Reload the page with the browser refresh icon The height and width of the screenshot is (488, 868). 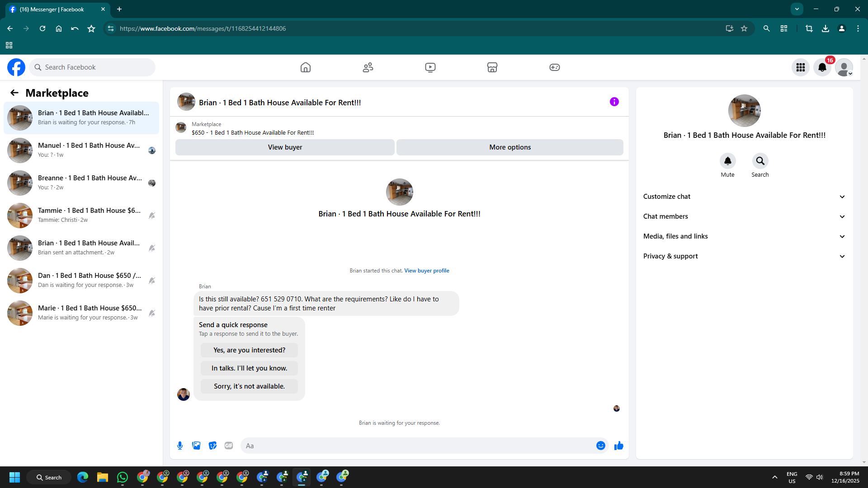42,28
